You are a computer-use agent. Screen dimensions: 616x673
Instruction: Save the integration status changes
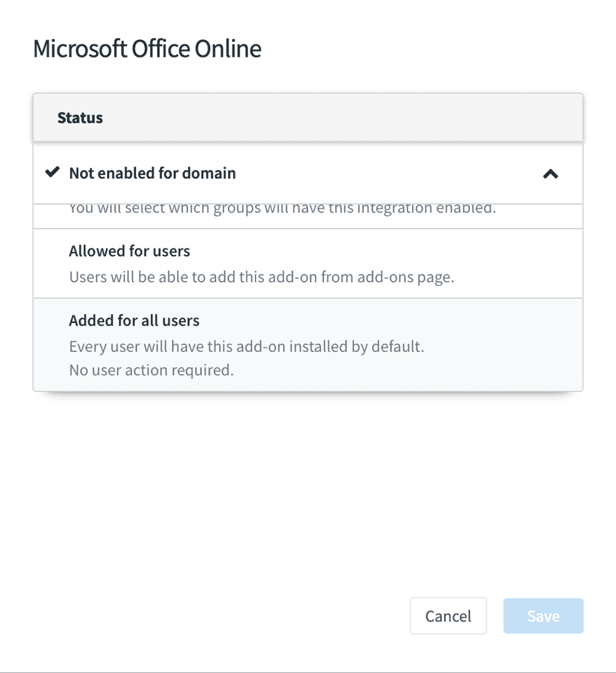click(543, 616)
